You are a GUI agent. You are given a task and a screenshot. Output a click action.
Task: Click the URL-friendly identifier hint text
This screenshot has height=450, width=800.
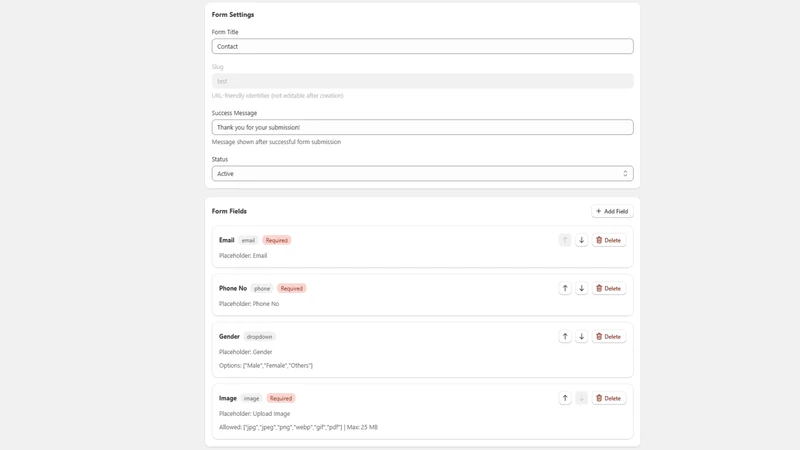click(x=278, y=95)
